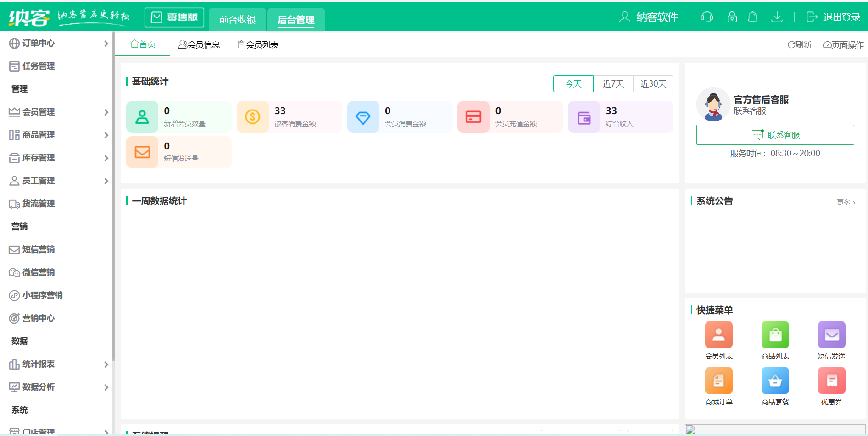Expand the 会员管理 sidebar menu
This screenshot has width=868, height=436.
(39, 112)
